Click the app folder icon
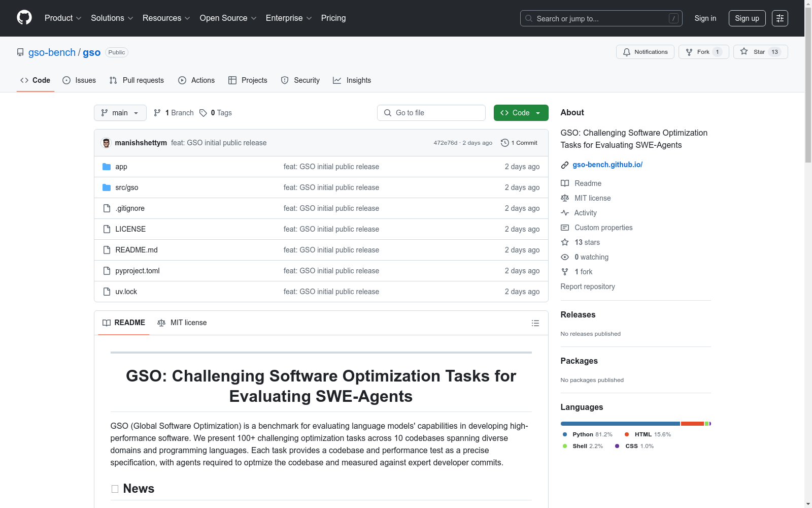Screen dimensions: 812x508 107,167
